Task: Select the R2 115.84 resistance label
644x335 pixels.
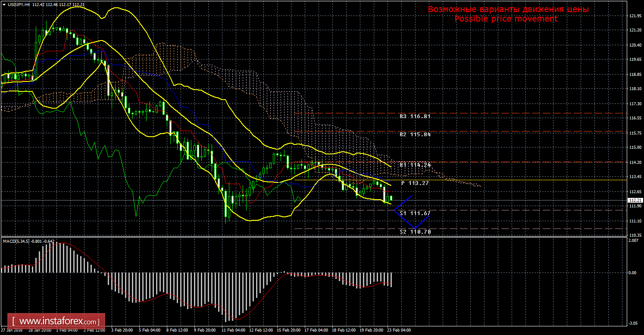Action: 415,135
